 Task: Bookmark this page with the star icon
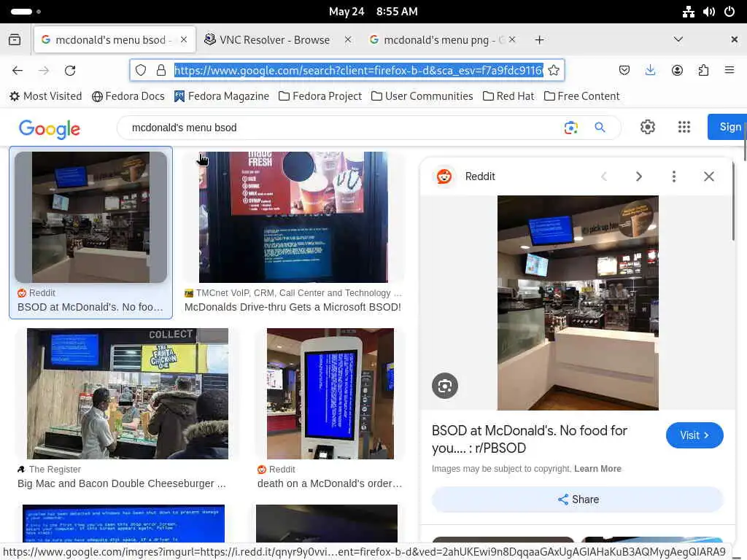(x=554, y=71)
